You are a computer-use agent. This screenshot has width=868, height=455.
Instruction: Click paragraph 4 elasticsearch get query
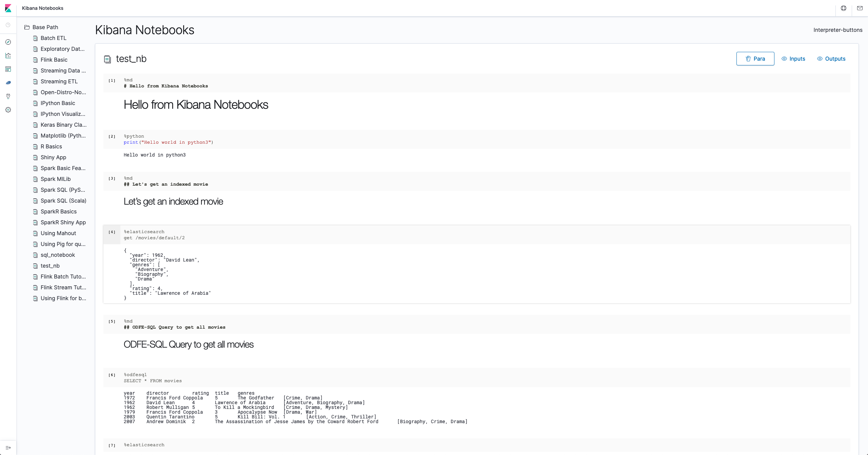(154, 238)
